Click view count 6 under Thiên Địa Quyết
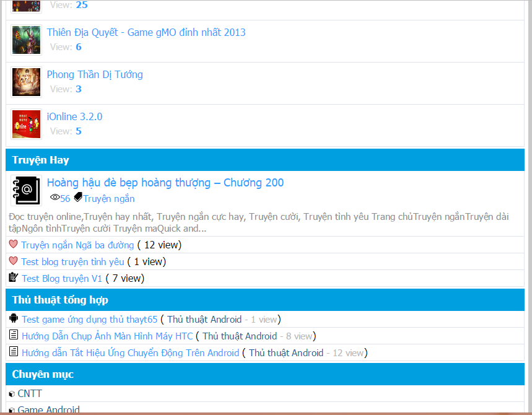The width and height of the screenshot is (532, 415). tap(79, 47)
